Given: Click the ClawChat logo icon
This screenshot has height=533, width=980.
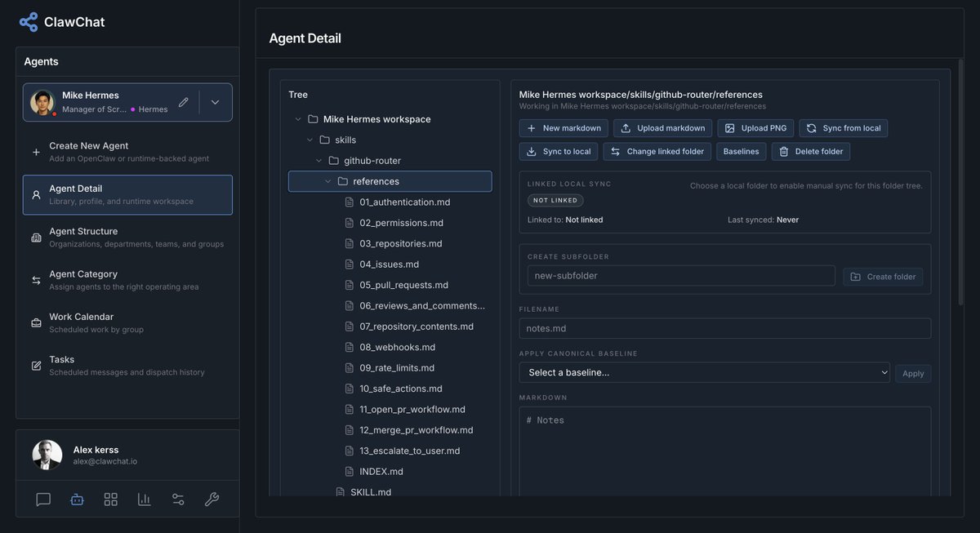Looking at the screenshot, I should coord(29,22).
